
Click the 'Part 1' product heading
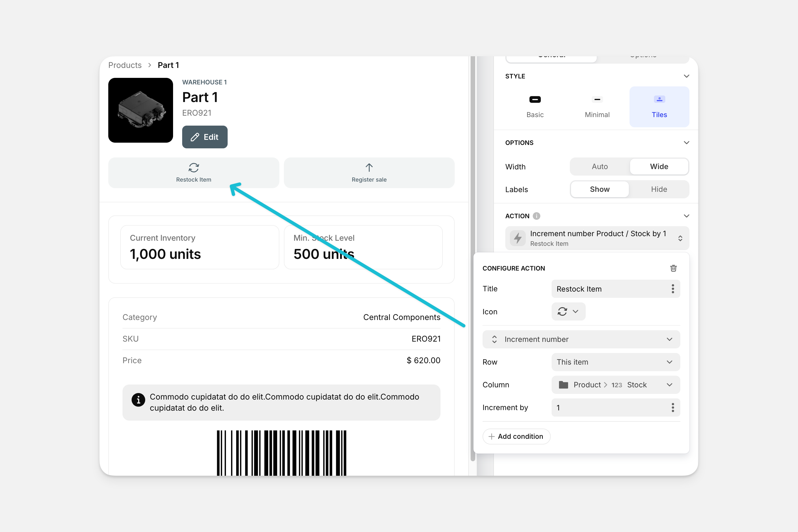[200, 97]
